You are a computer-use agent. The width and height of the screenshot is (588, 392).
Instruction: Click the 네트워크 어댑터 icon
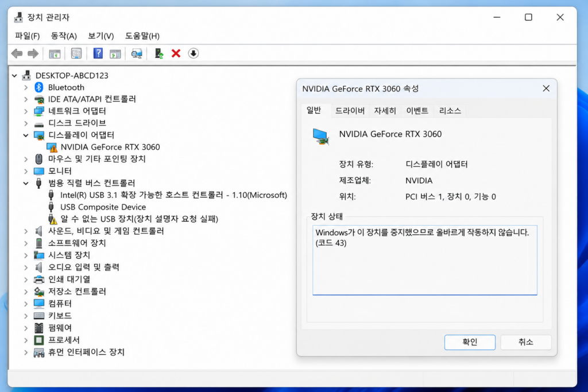[39, 111]
